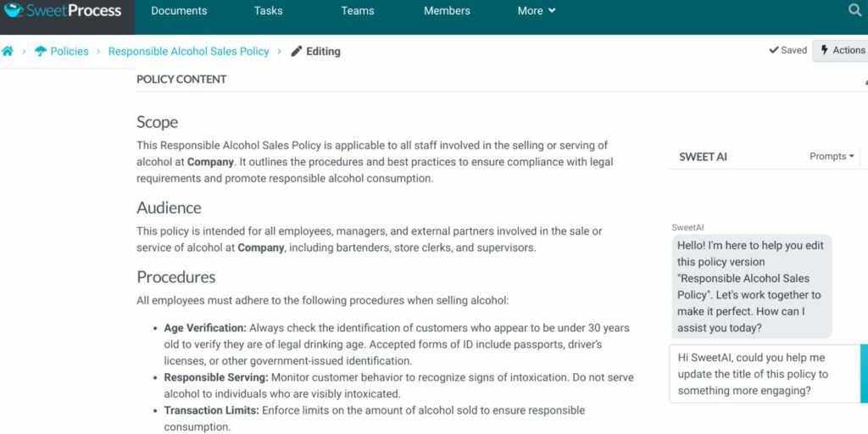The image size is (868, 434).
Task: Click the Saved checkmark icon
Action: coord(774,50)
